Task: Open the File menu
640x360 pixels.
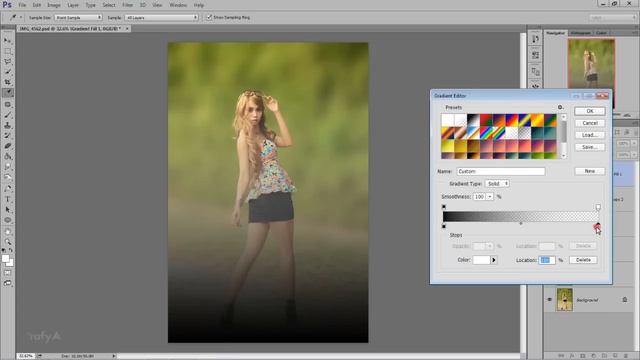Action: point(22,5)
